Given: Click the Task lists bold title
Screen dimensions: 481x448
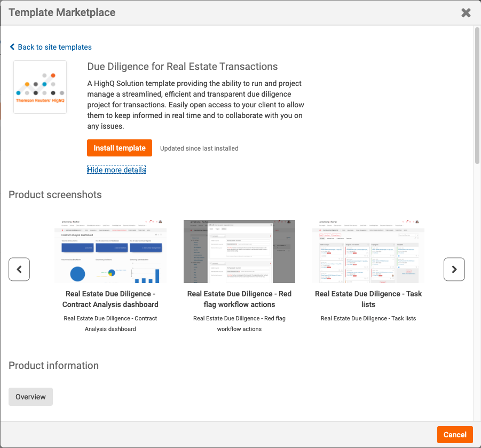Looking at the screenshot, I should click(x=368, y=299).
